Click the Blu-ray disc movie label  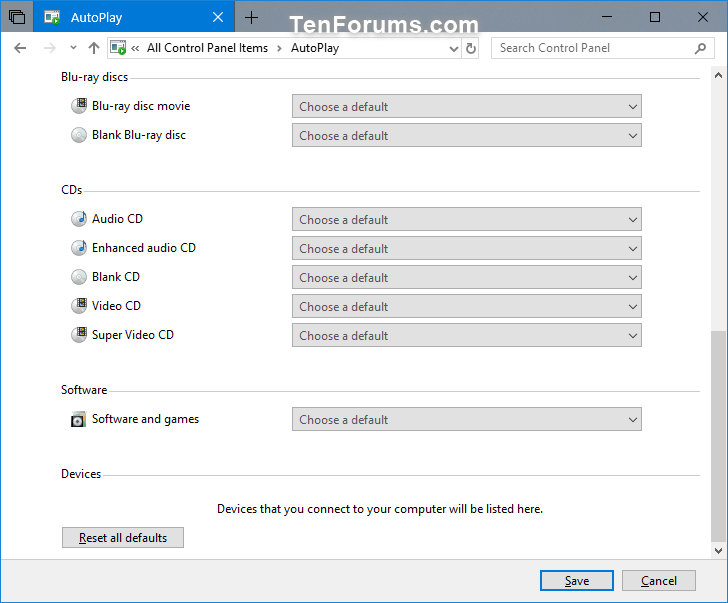pos(141,106)
